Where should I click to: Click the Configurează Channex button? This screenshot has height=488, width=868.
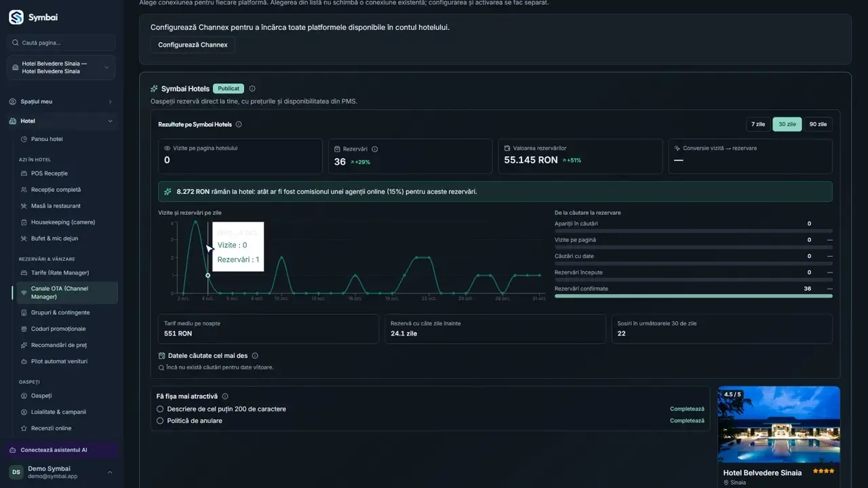click(x=193, y=45)
